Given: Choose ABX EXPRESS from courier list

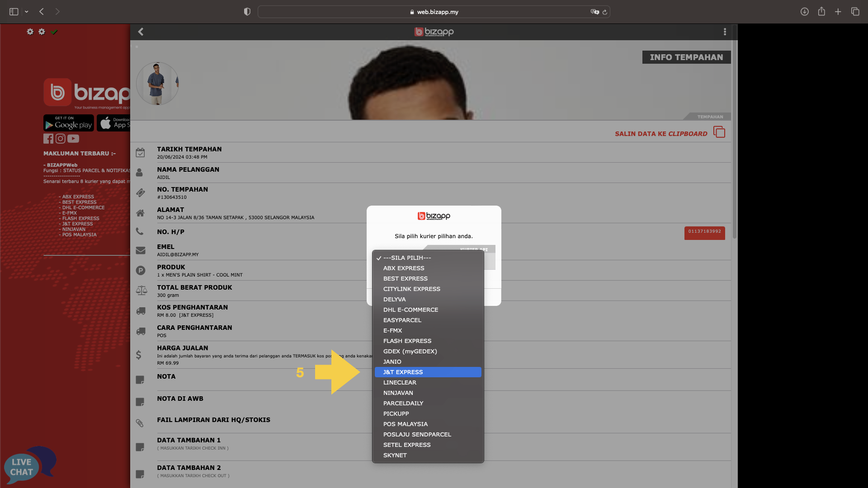Looking at the screenshot, I should (x=428, y=268).
